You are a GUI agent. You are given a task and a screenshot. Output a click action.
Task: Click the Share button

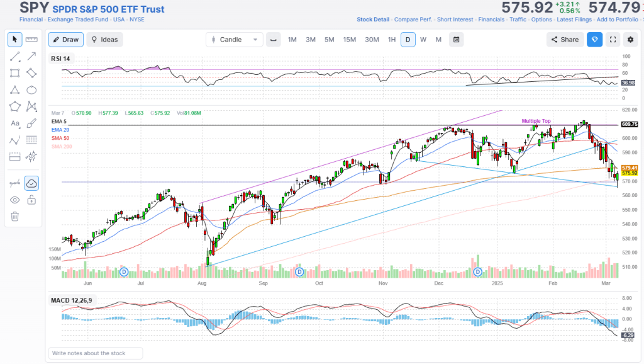point(564,40)
